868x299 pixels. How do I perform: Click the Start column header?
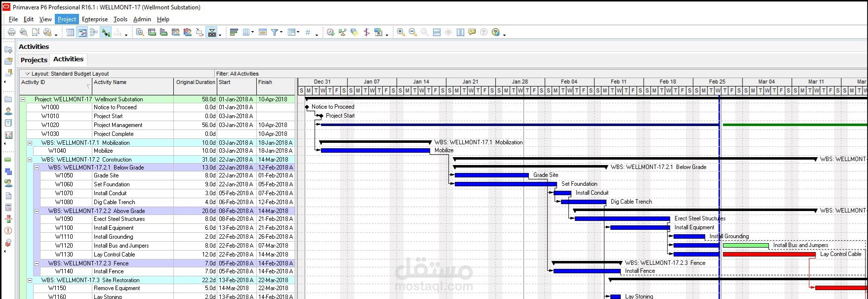(237, 86)
